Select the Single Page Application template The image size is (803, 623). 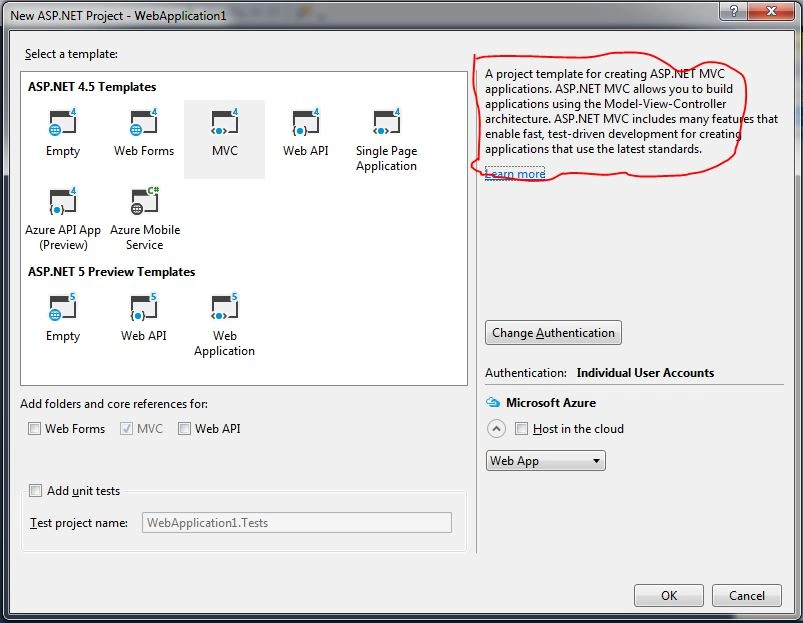pos(386,123)
